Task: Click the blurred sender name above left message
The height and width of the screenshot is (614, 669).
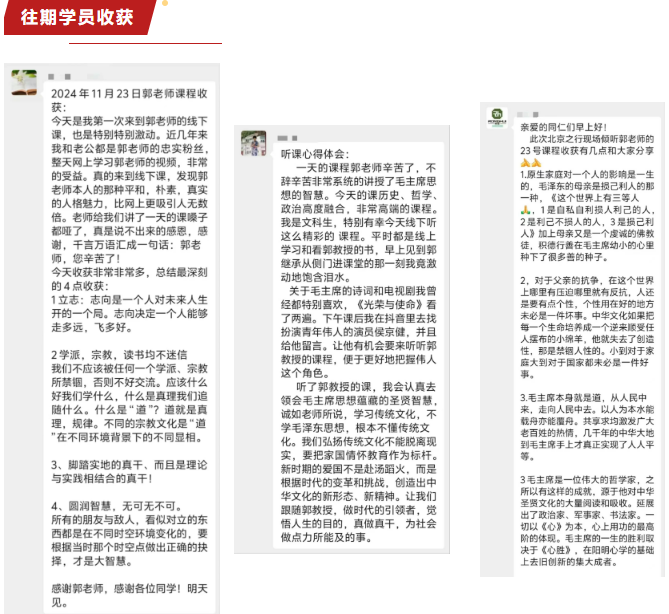Action: tap(59, 76)
